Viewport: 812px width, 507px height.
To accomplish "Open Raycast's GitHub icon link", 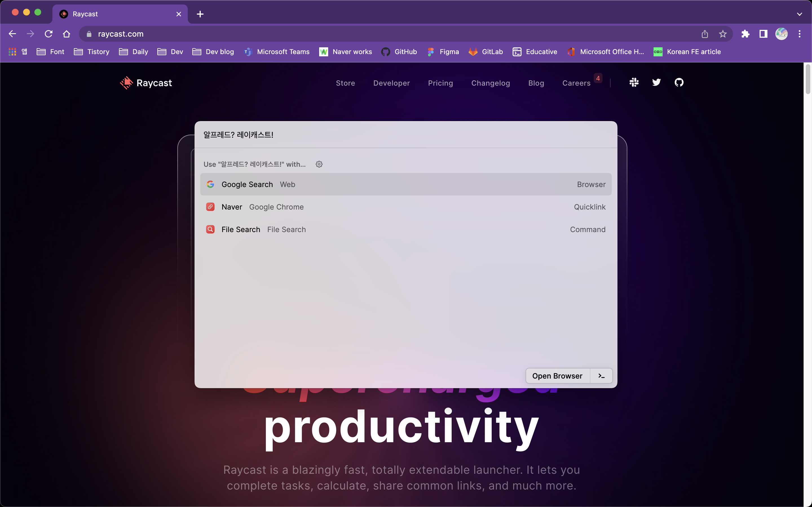I will (679, 83).
